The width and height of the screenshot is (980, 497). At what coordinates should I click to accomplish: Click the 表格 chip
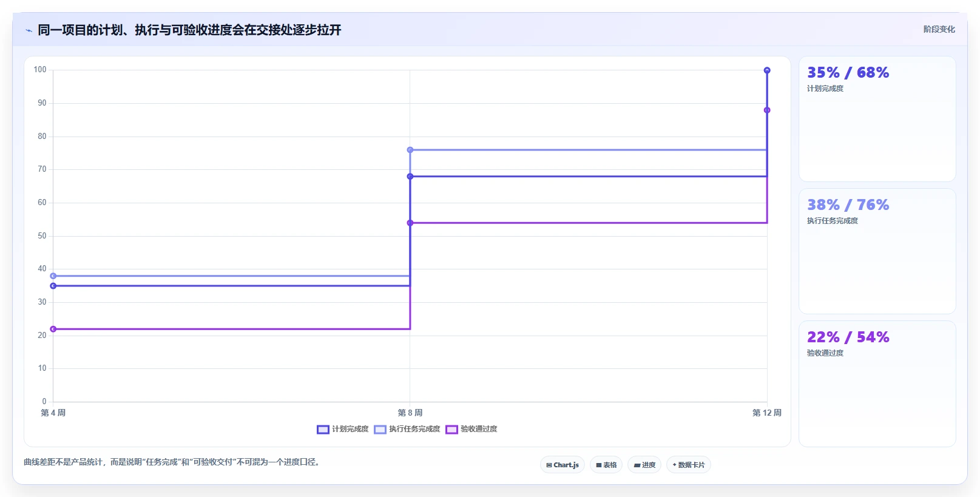606,465
